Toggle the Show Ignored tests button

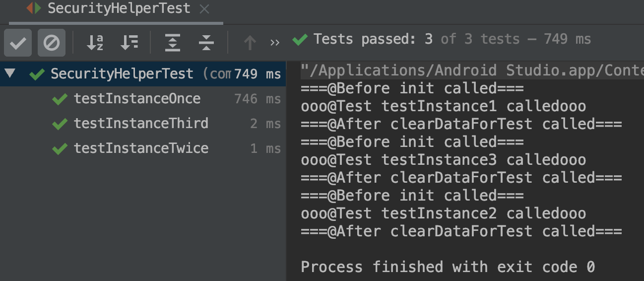pos(52,43)
